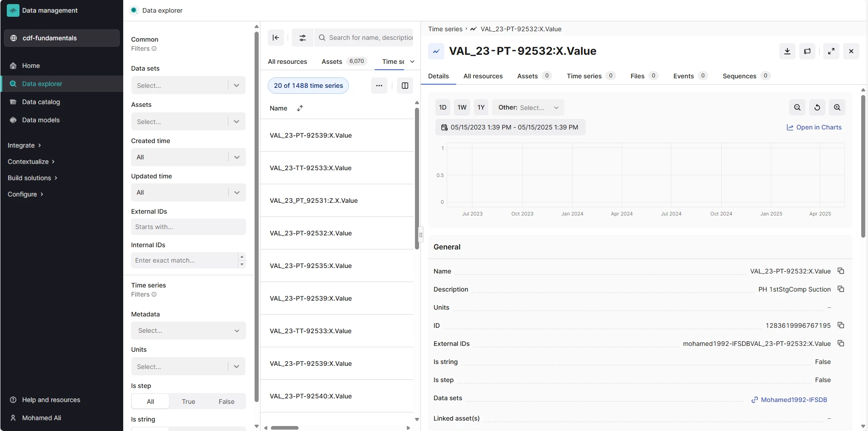The height and width of the screenshot is (431, 868).
Task: Close the time series details panel
Action: (851, 51)
